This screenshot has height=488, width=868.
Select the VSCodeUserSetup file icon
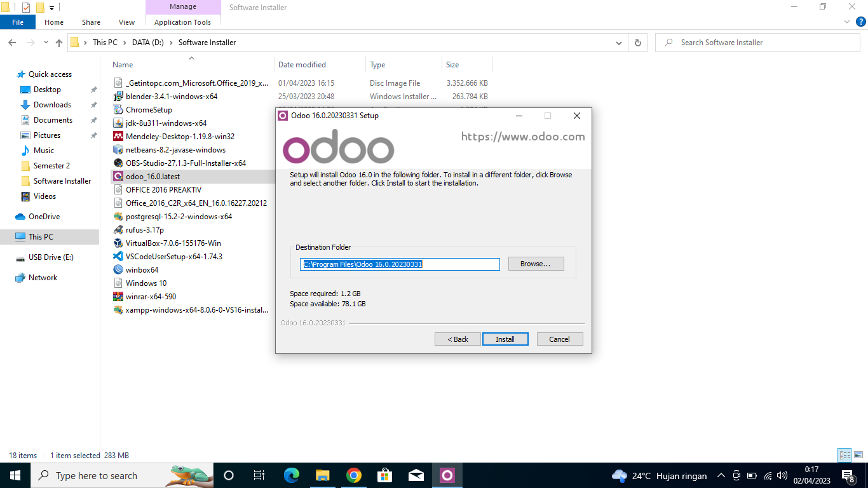[x=118, y=257]
